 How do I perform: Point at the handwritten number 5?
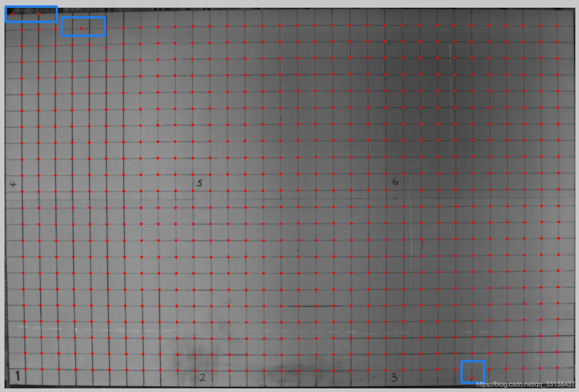199,183
